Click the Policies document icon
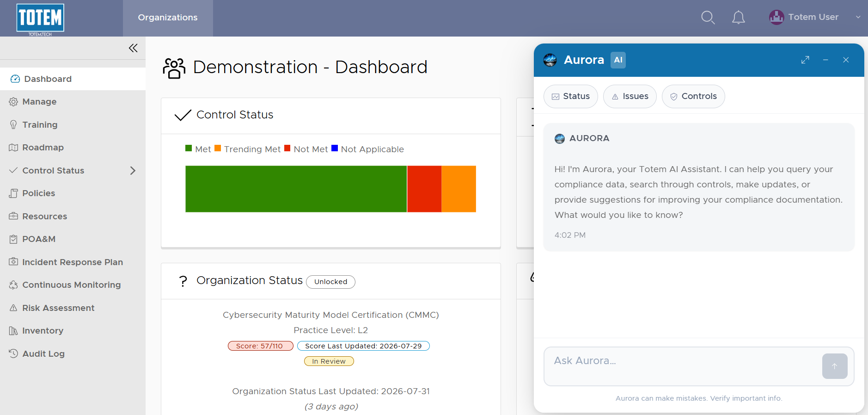 [x=13, y=193]
